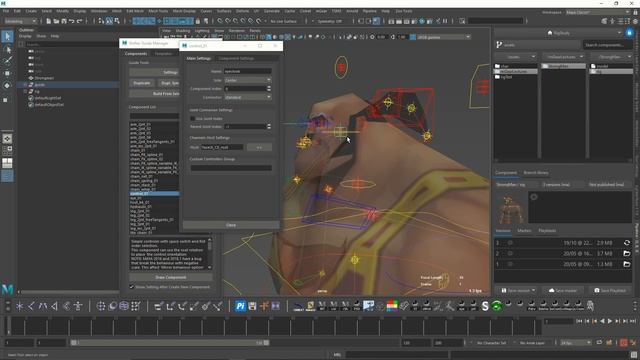640x360 pixels.
Task: Toggle the Use Joint Index checkbox
Action: click(192, 118)
